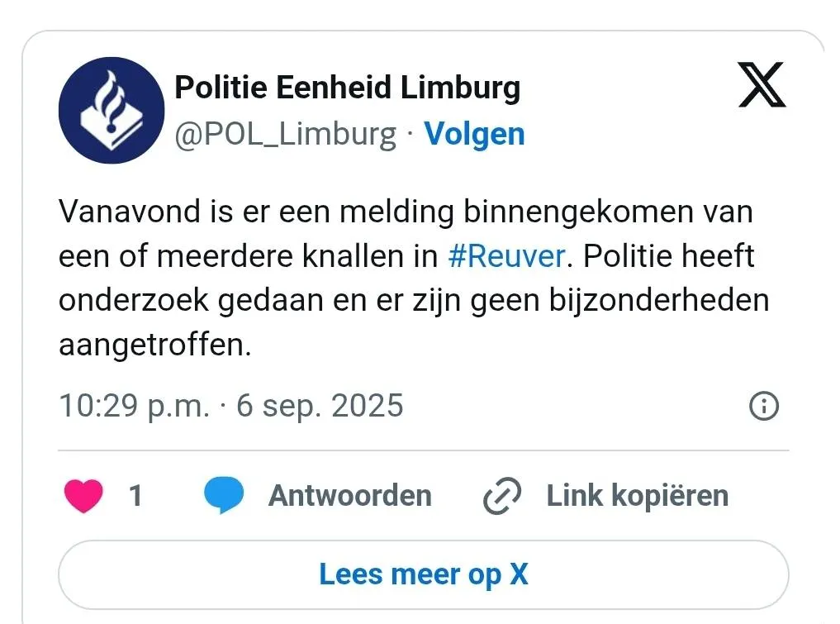This screenshot has height=624, width=840.
Task: Click the Lees meer op X button
Action: point(423,574)
